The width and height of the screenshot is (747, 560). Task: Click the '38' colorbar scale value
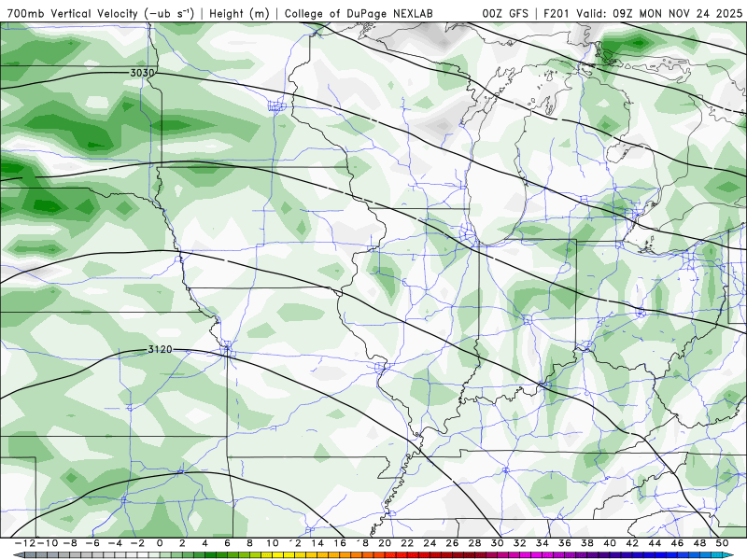(587, 543)
